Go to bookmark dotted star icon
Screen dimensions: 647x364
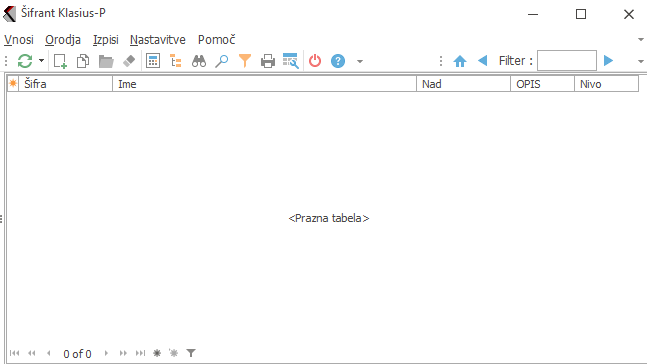click(x=174, y=353)
